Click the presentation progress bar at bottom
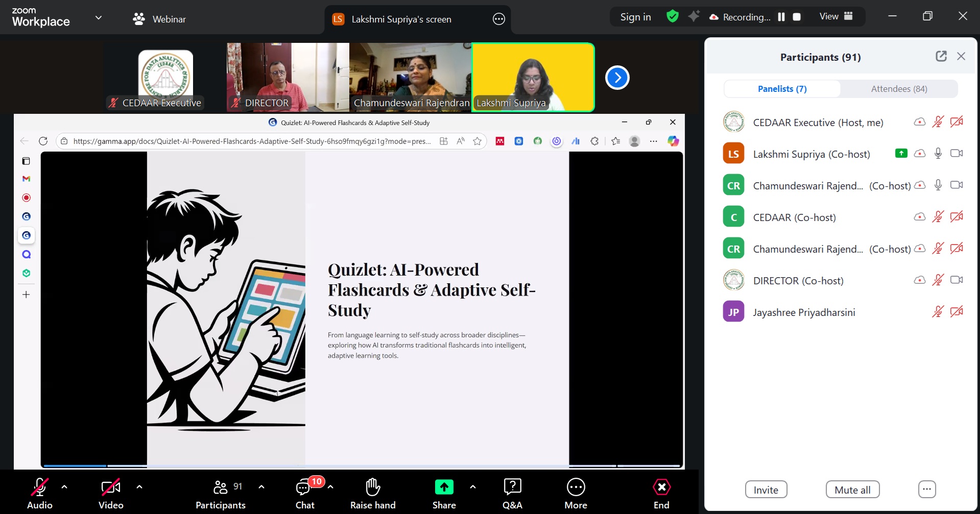This screenshot has width=980, height=514. pyautogui.click(x=362, y=466)
